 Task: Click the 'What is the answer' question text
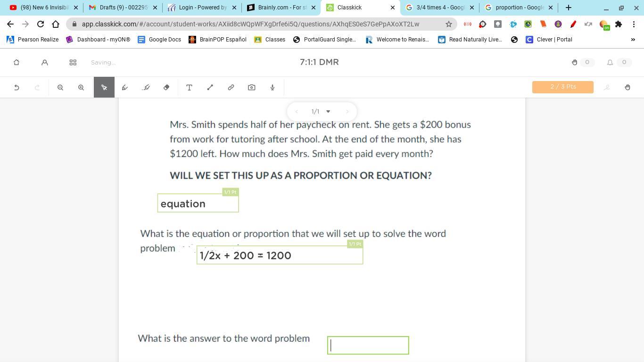click(x=224, y=338)
